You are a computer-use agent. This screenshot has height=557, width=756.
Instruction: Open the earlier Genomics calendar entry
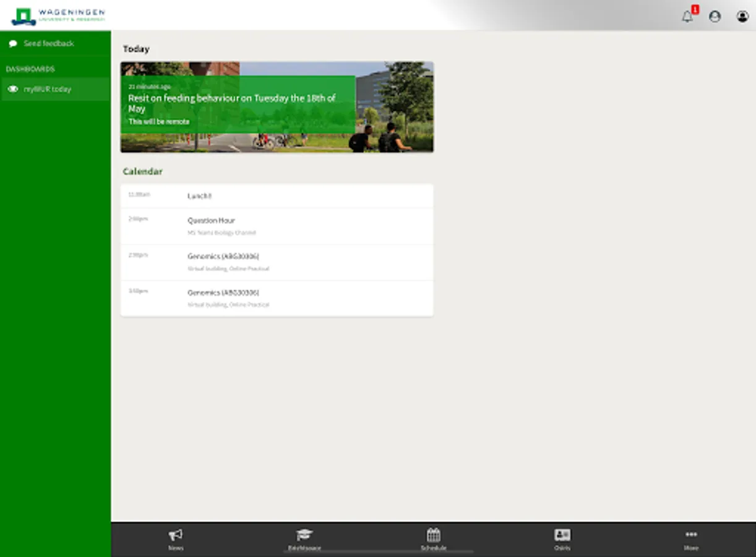[x=277, y=262]
